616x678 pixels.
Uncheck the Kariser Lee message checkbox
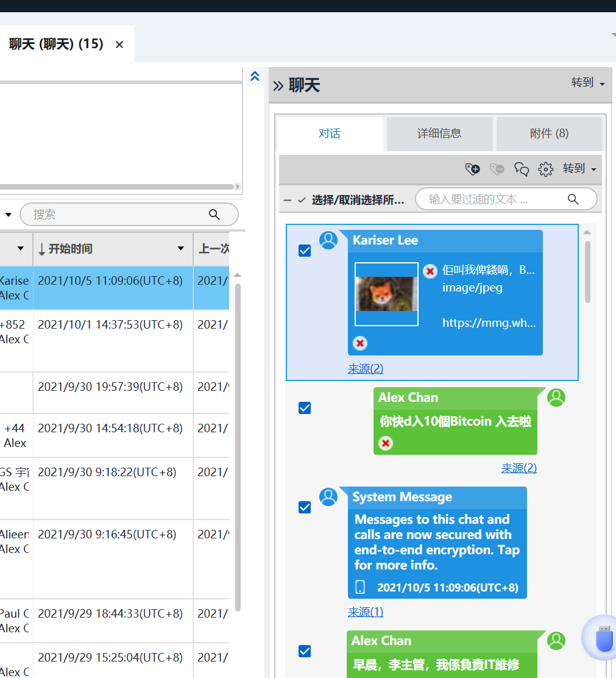tap(305, 251)
